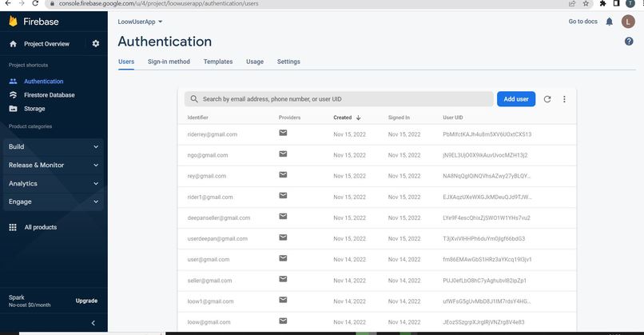Open the users table overflow menu
Screen dimensions: 644x335
click(x=564, y=99)
